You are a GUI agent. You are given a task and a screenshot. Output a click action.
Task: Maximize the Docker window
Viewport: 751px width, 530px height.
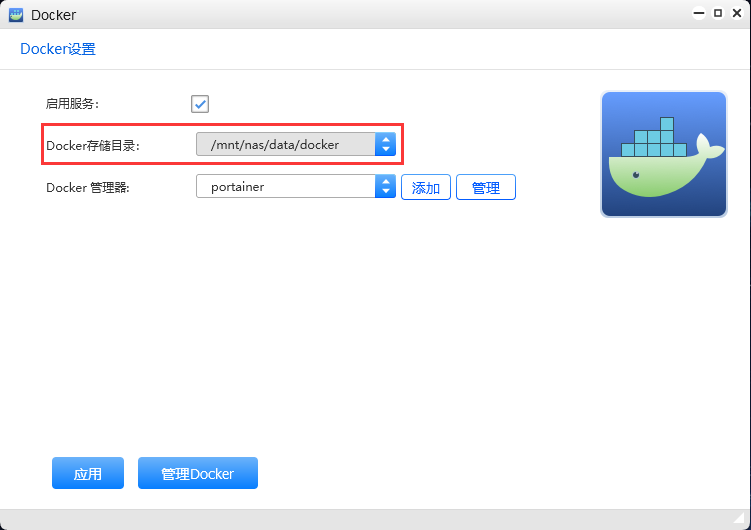(x=718, y=13)
